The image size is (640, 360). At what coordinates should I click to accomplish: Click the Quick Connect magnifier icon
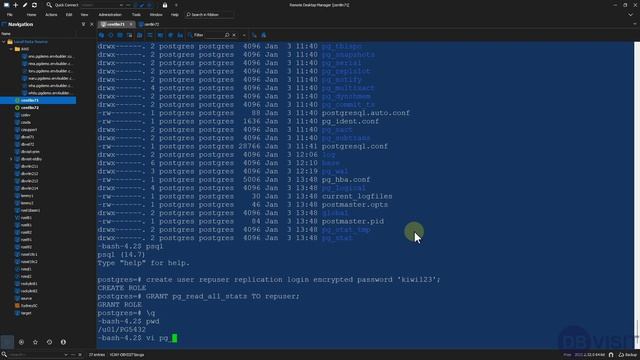(49, 5)
